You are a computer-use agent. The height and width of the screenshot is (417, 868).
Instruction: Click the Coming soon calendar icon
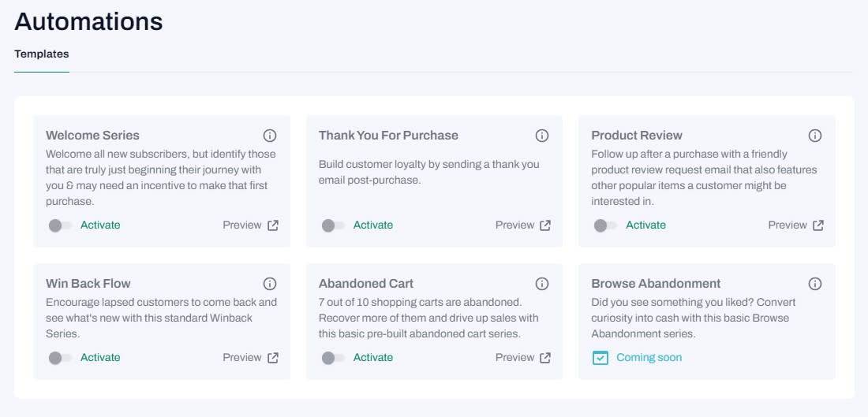click(600, 358)
